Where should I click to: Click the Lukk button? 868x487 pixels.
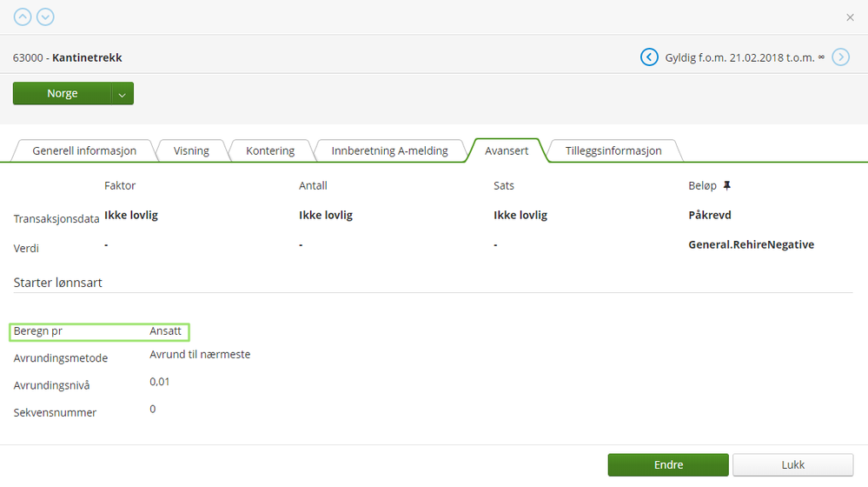792,465
